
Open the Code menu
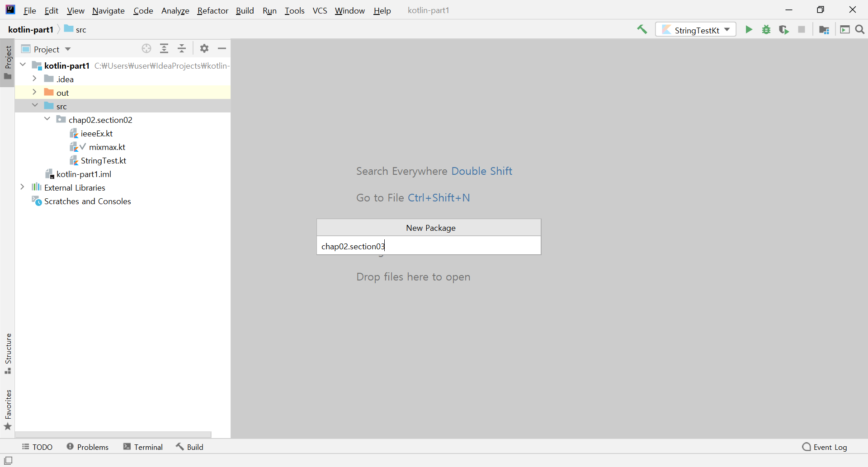click(x=143, y=10)
